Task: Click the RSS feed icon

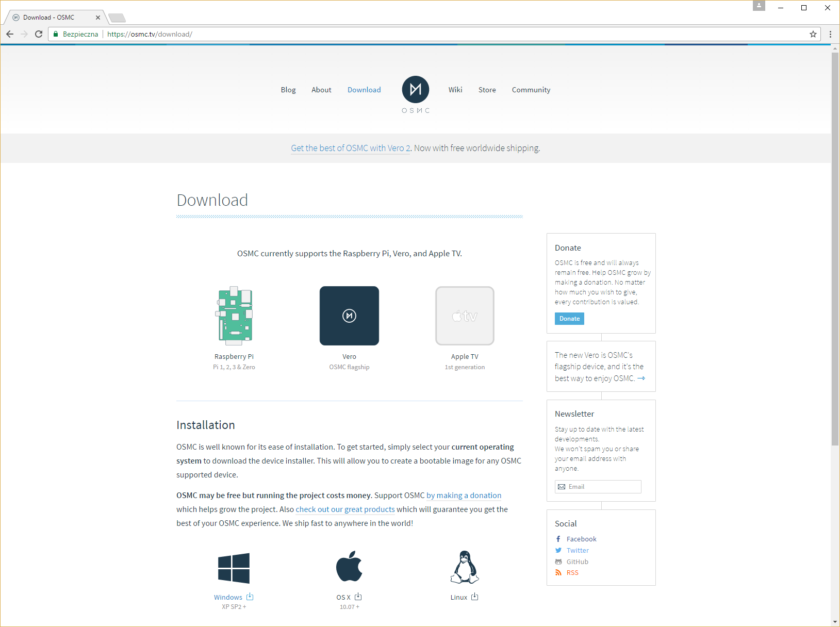Action: pos(558,572)
